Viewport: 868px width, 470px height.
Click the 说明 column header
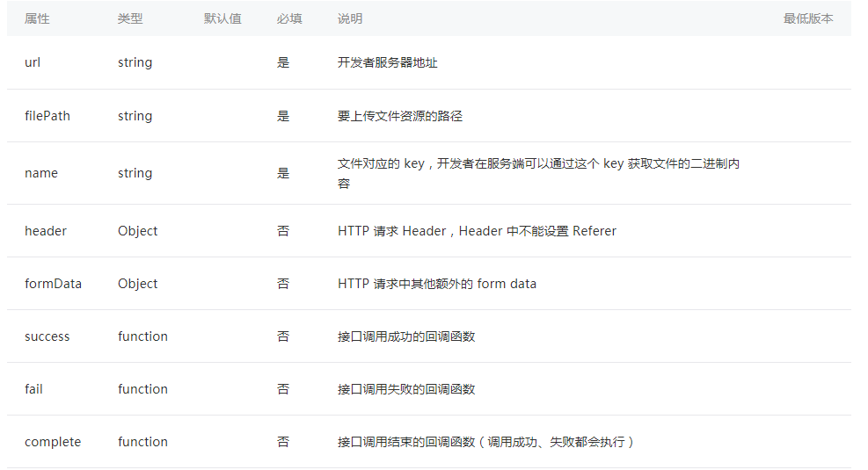point(350,18)
